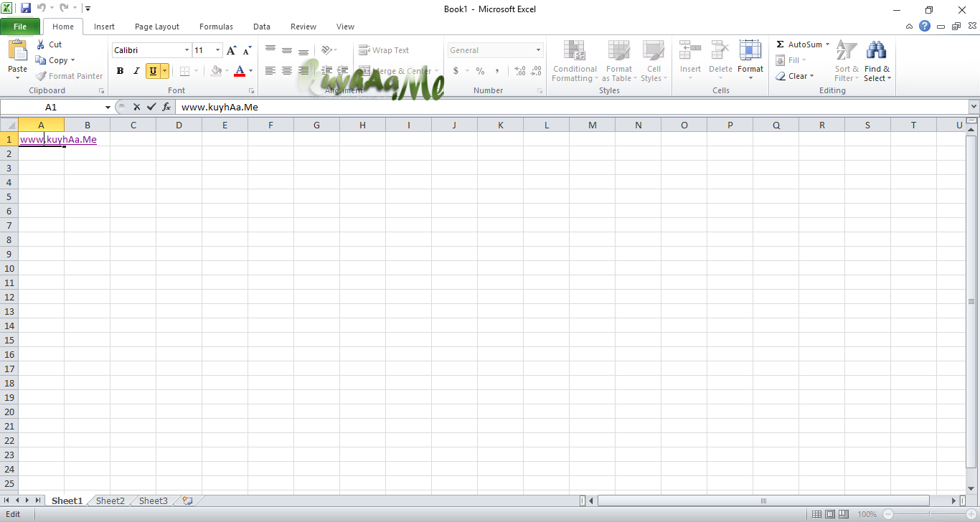Image resolution: width=980 pixels, height=522 pixels.
Task: Apply Comma Style format
Action: [497, 71]
